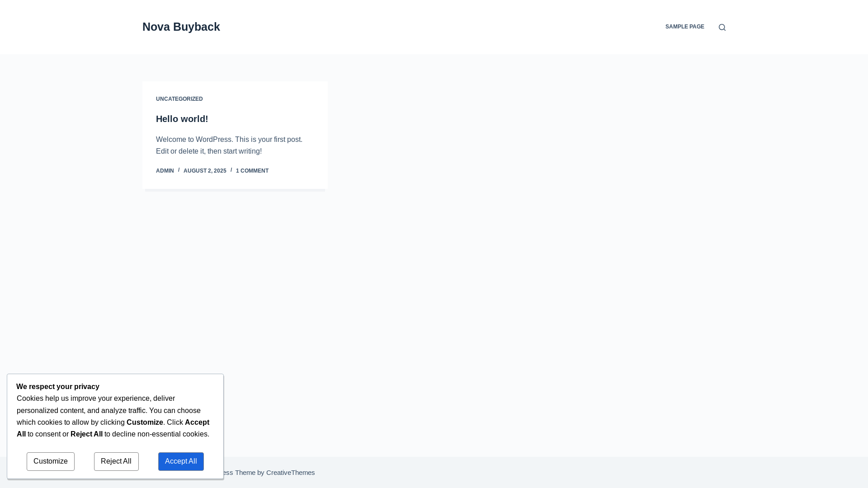Image resolution: width=868 pixels, height=488 pixels.
Task: View the ADMIN author page
Action: tap(165, 171)
